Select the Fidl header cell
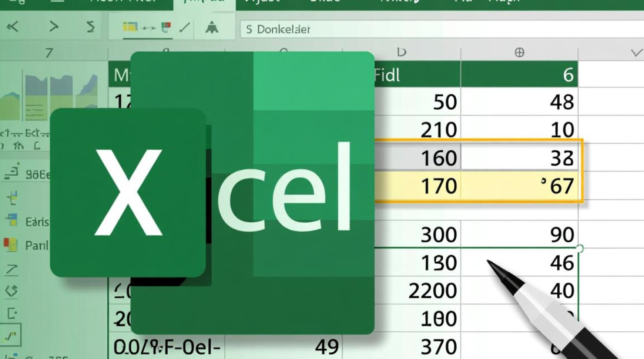 coord(417,74)
